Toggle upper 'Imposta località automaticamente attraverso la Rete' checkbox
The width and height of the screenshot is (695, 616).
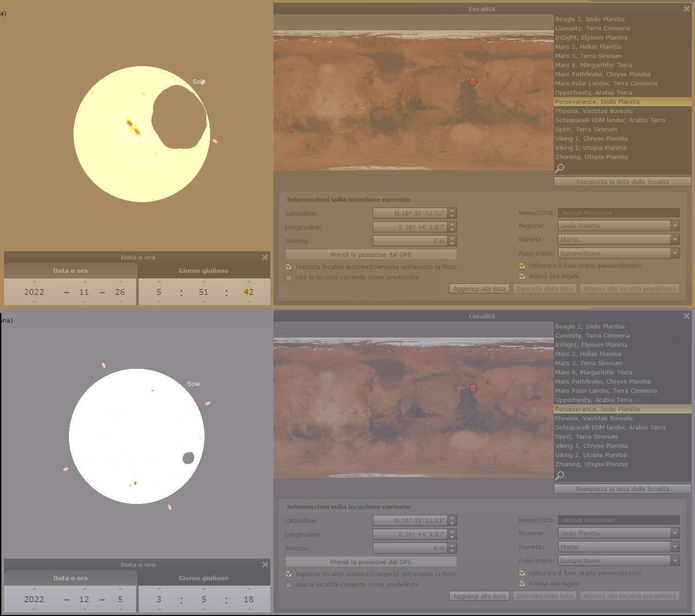coord(289,266)
